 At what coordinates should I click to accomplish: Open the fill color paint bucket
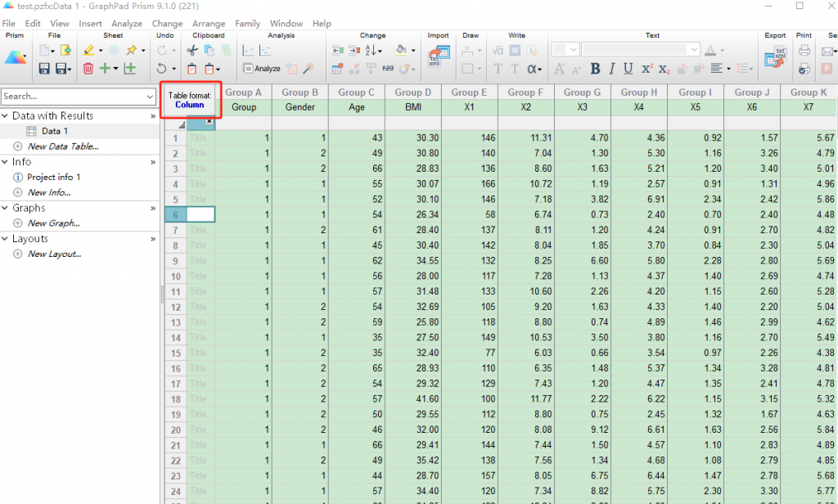(x=401, y=51)
